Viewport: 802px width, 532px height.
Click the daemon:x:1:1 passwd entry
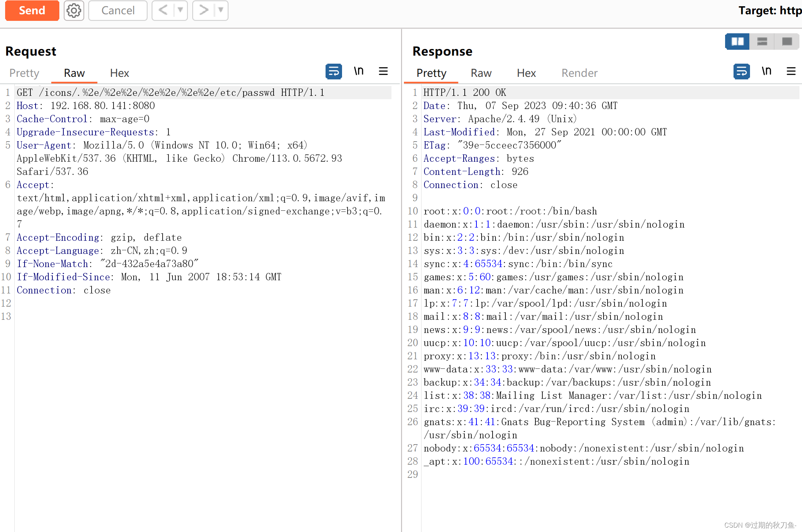(x=554, y=224)
